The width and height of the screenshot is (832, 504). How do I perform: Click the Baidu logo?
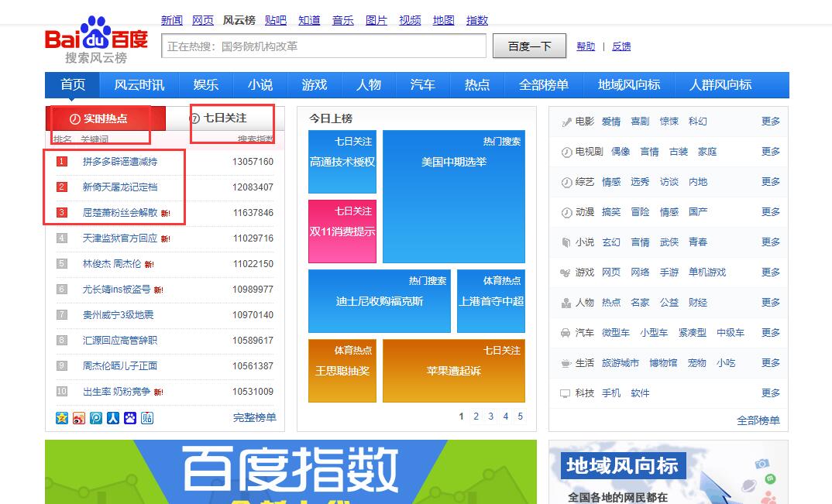tap(97, 39)
